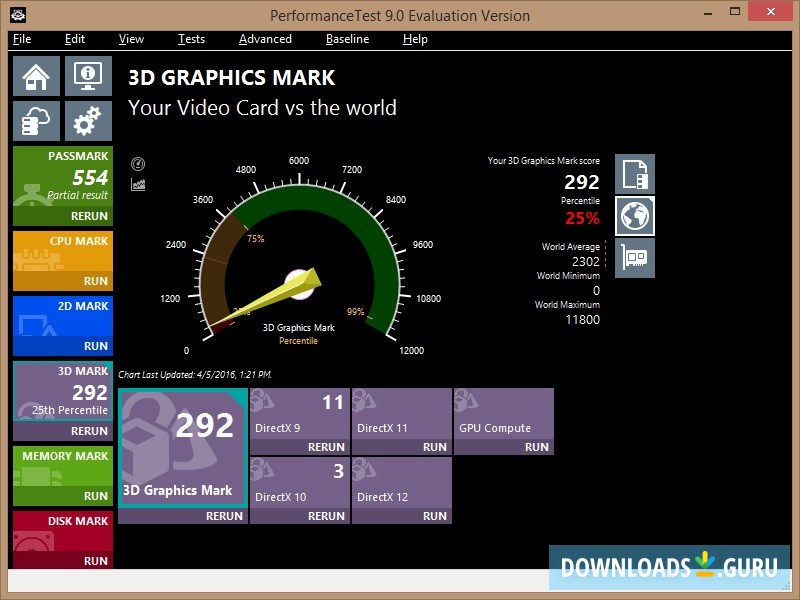Select the bar chart view icon
The image size is (800, 600).
coord(136,184)
